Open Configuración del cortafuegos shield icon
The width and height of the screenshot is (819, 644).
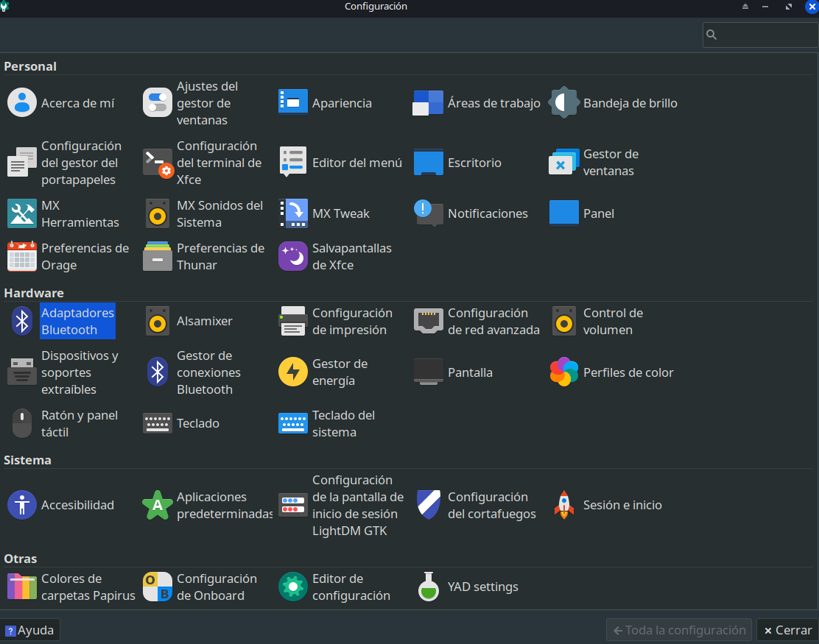429,505
